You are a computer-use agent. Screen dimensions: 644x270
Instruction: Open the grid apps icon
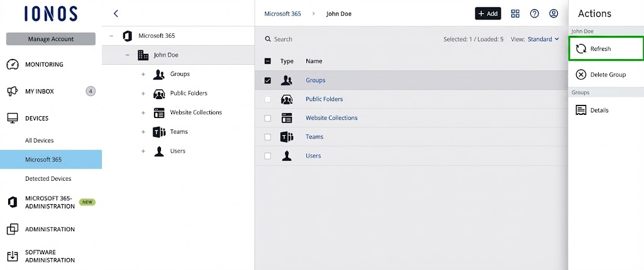click(x=515, y=14)
